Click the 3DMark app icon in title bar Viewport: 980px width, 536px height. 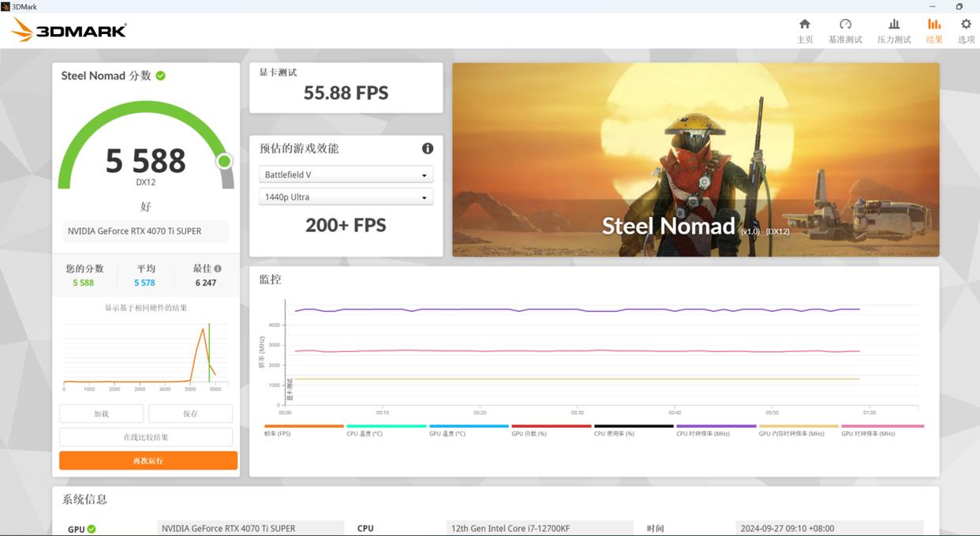tap(6, 6)
